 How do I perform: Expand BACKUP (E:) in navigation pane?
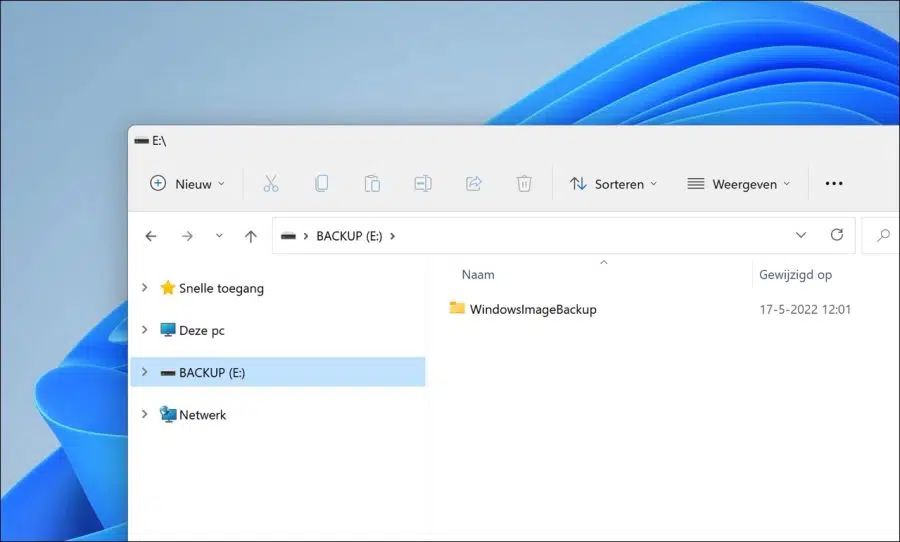tap(145, 372)
